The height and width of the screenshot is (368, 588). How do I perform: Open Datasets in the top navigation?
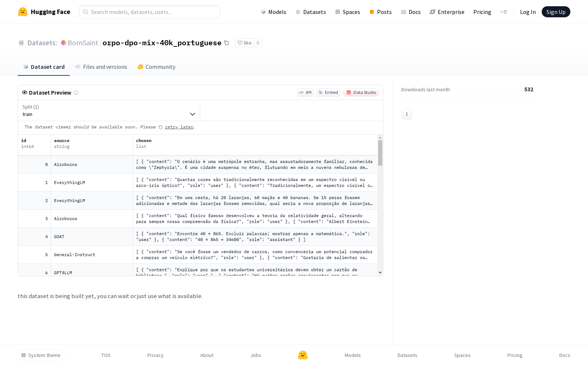tap(311, 12)
